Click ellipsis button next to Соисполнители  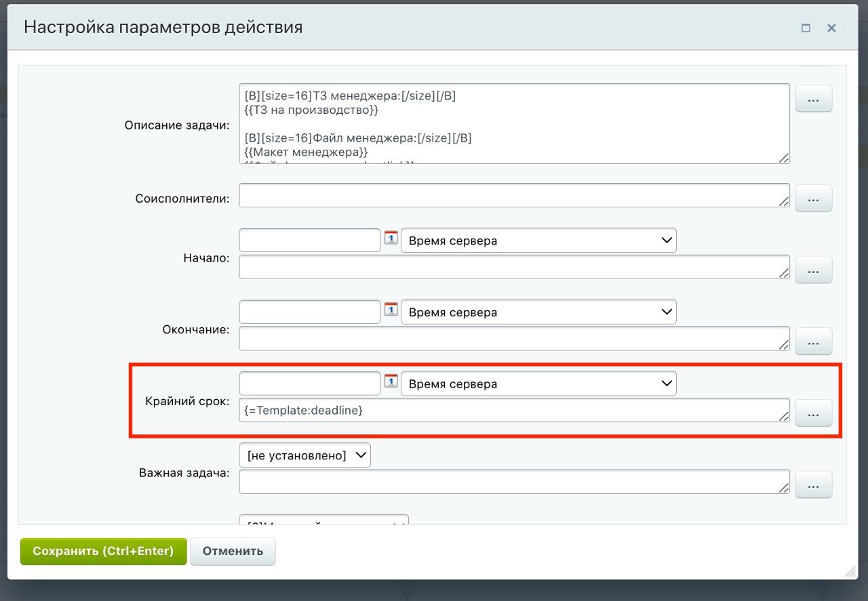(x=813, y=199)
